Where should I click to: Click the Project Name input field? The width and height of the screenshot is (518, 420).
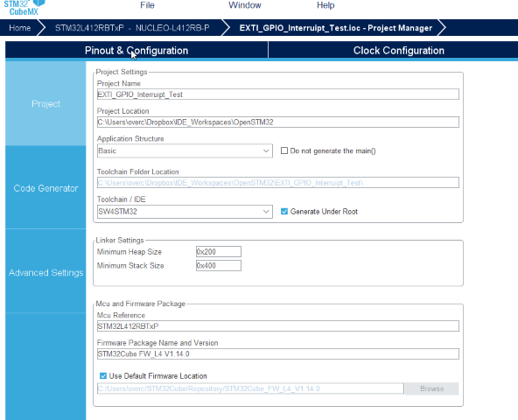click(278, 94)
